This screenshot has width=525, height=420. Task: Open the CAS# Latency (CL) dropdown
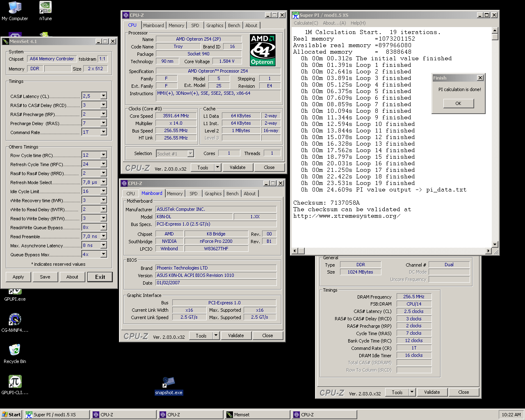click(103, 96)
